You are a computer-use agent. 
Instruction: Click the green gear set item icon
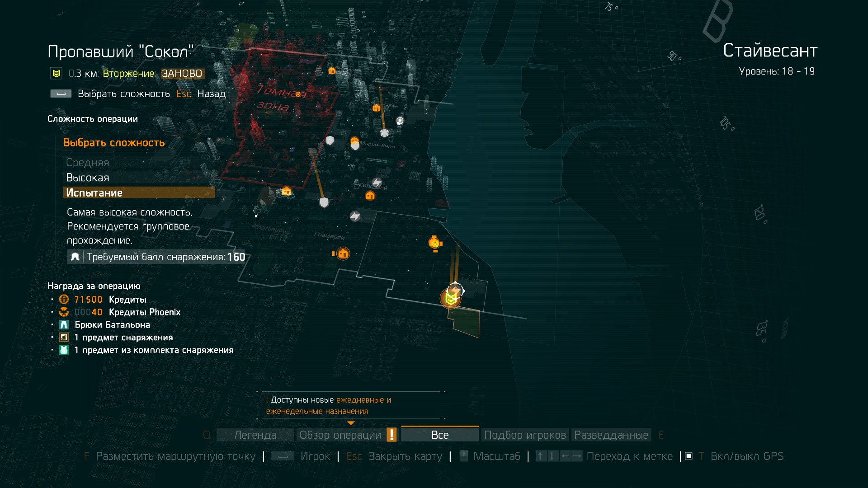click(64, 350)
